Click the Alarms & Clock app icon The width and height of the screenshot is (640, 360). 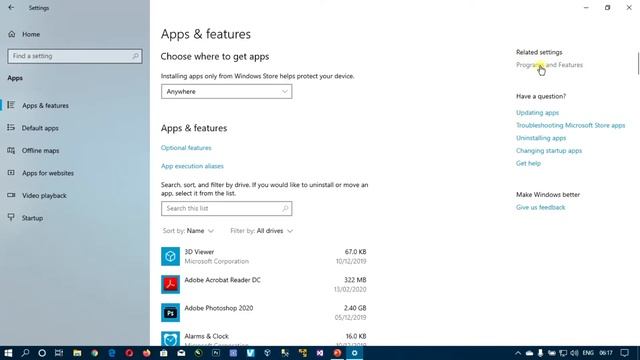point(170,339)
